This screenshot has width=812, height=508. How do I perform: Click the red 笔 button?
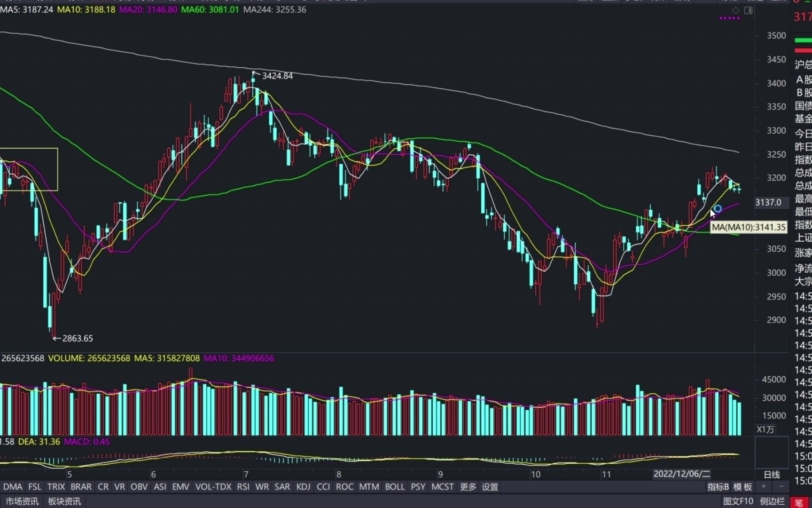click(x=799, y=502)
